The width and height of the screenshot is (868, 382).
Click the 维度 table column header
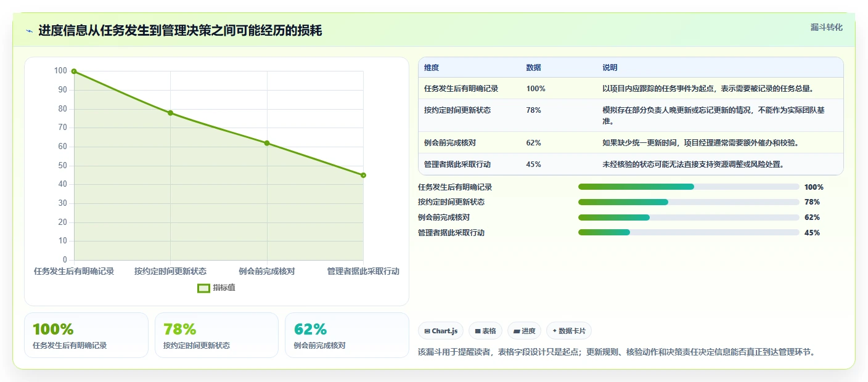coord(432,68)
